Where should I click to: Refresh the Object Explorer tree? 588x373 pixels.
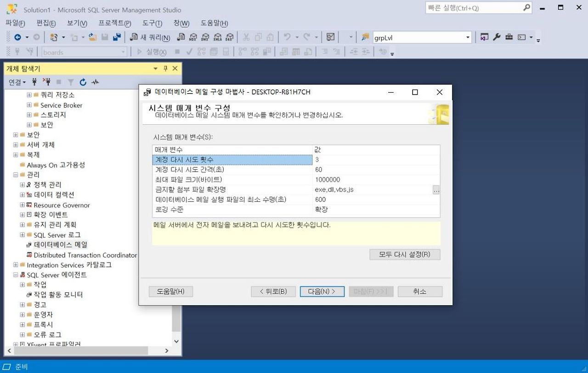tap(83, 82)
